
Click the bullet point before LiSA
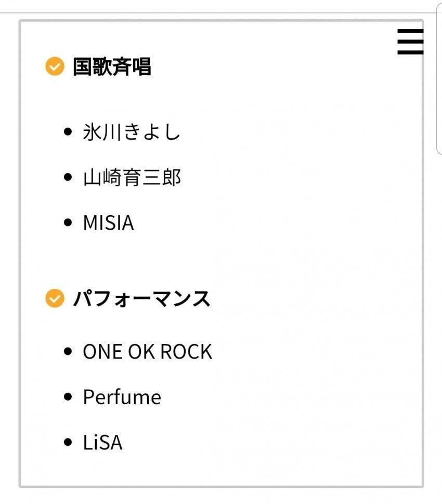click(x=68, y=443)
